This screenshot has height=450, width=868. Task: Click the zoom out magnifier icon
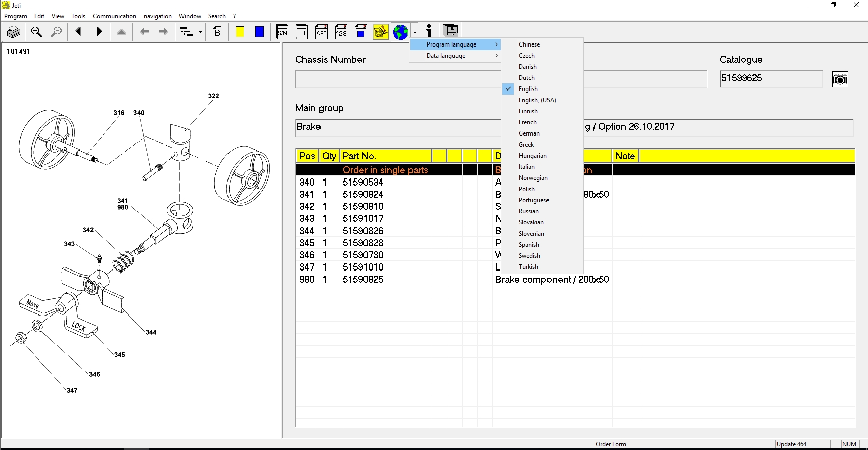click(x=57, y=32)
